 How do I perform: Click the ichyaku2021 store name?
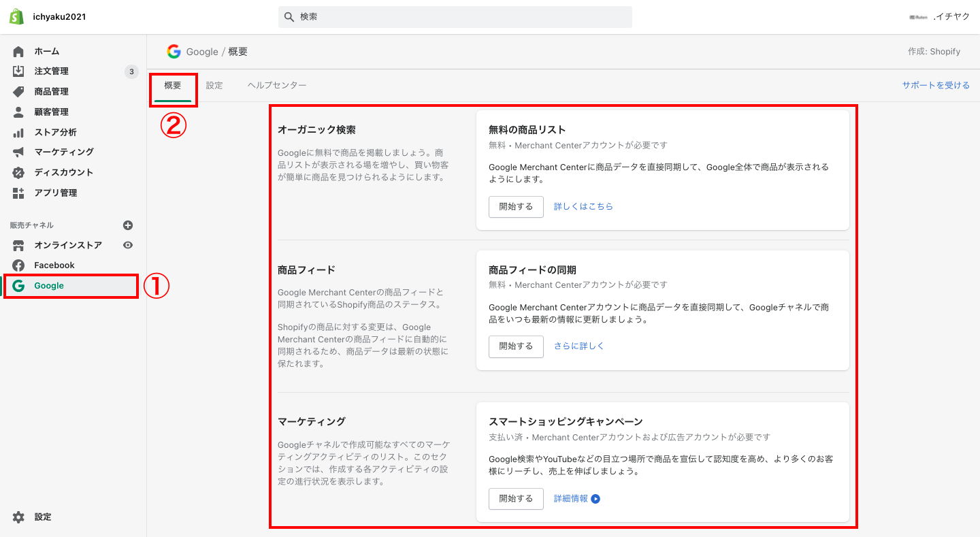[x=59, y=17]
